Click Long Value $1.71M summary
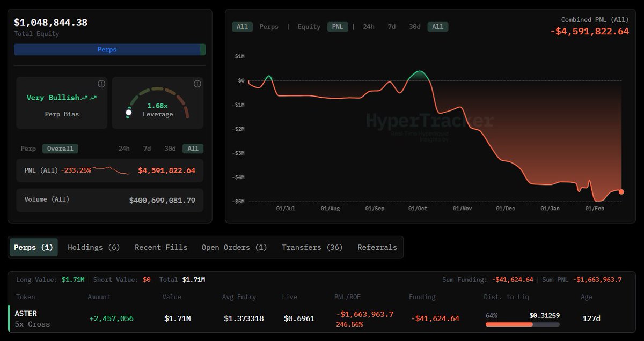 (x=50, y=279)
